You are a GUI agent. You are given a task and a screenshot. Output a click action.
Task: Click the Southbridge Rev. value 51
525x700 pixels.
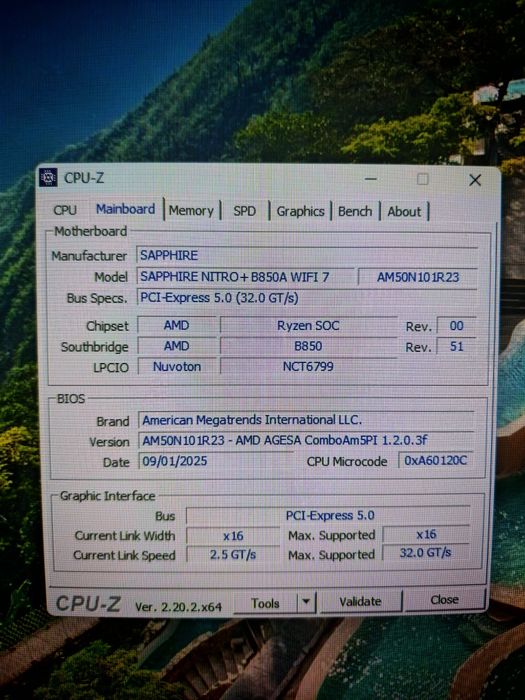tap(456, 346)
